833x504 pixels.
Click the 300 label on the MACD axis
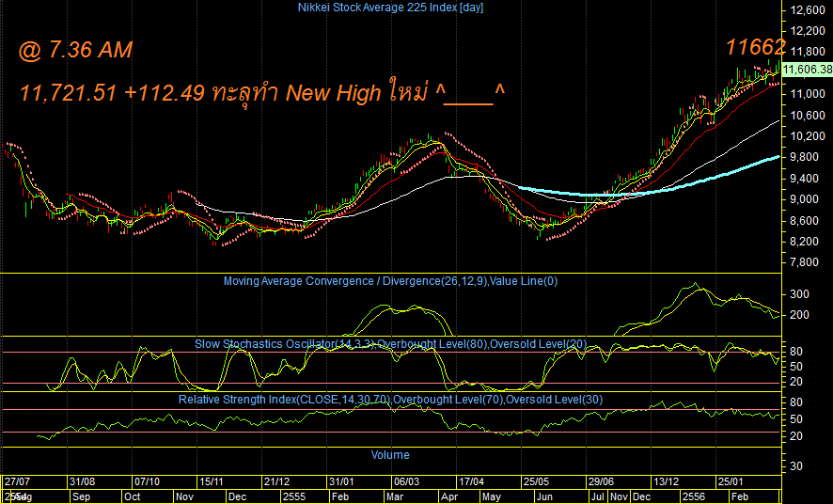pyautogui.click(x=799, y=294)
